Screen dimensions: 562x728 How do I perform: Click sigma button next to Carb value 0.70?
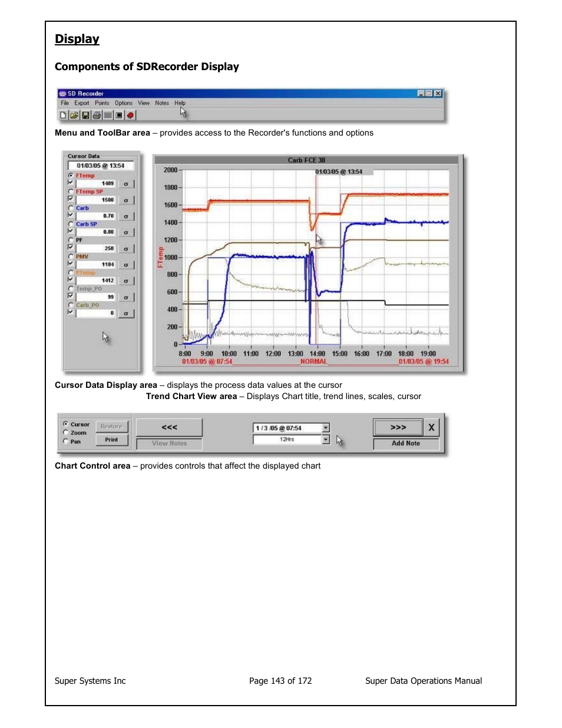tap(126, 216)
